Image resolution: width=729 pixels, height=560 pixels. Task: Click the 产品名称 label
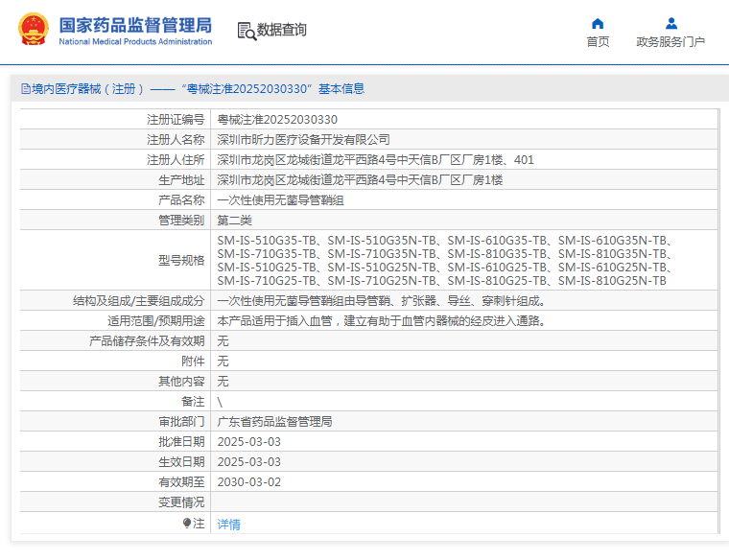click(x=181, y=200)
